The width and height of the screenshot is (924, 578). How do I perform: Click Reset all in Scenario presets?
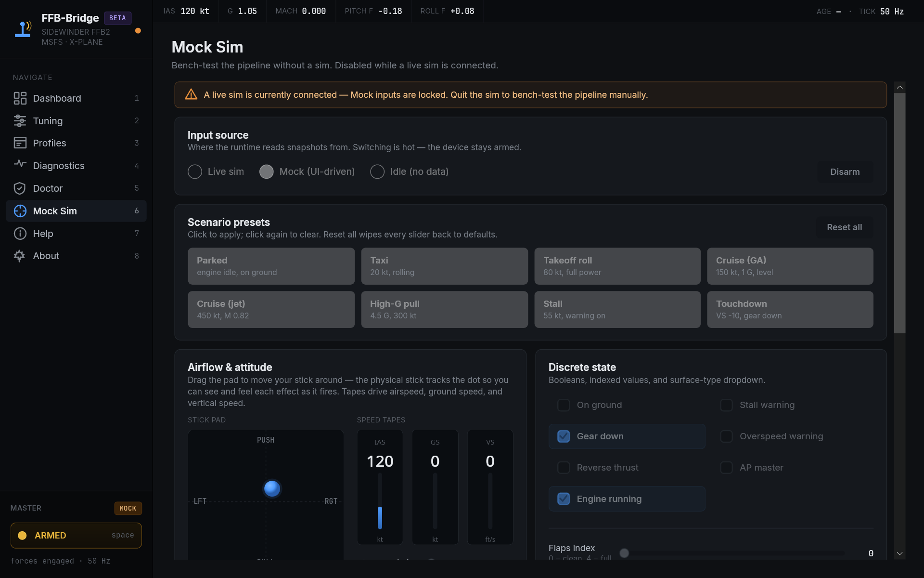coord(844,227)
